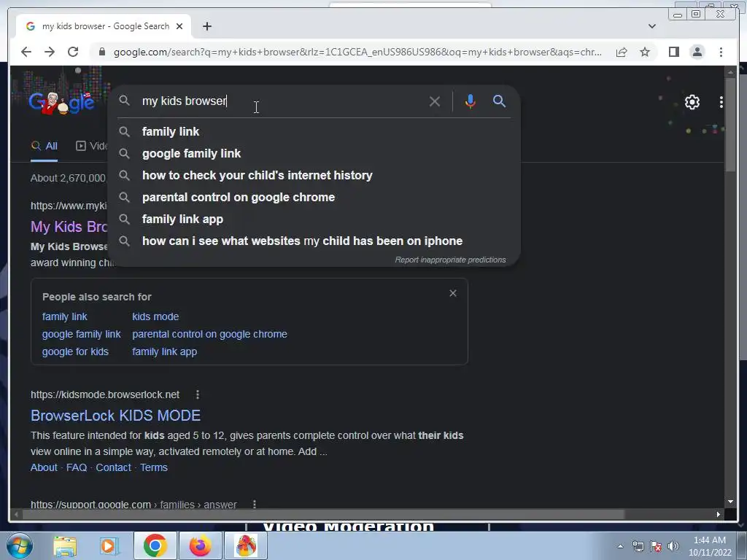The image size is (747, 560).
Task: Clear the search box text
Action: coord(434,101)
